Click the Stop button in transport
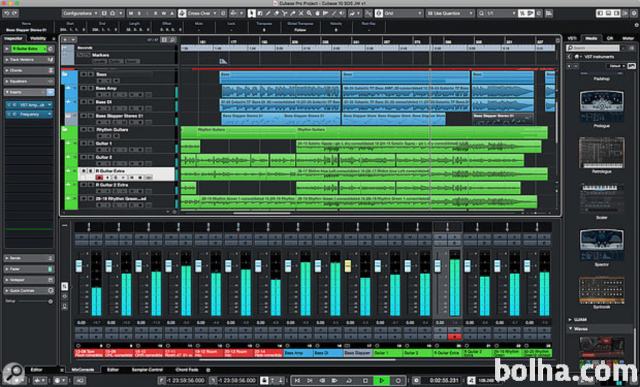The width and height of the screenshot is (640, 387). (x=365, y=380)
